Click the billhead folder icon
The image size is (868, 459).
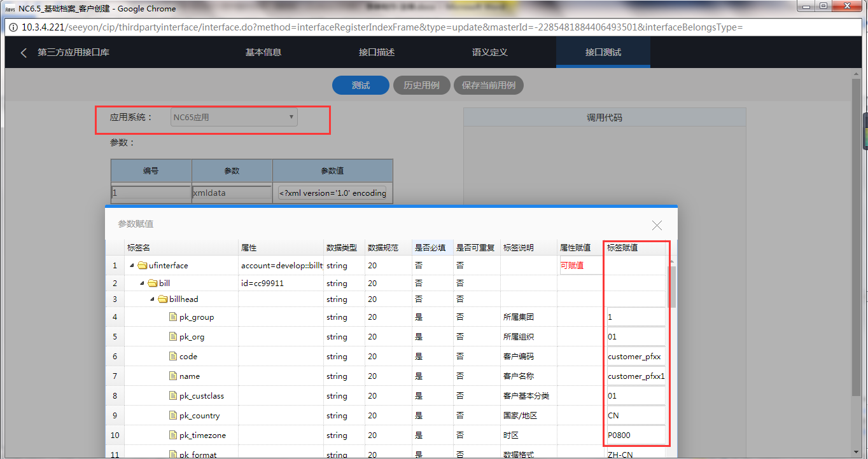click(163, 299)
